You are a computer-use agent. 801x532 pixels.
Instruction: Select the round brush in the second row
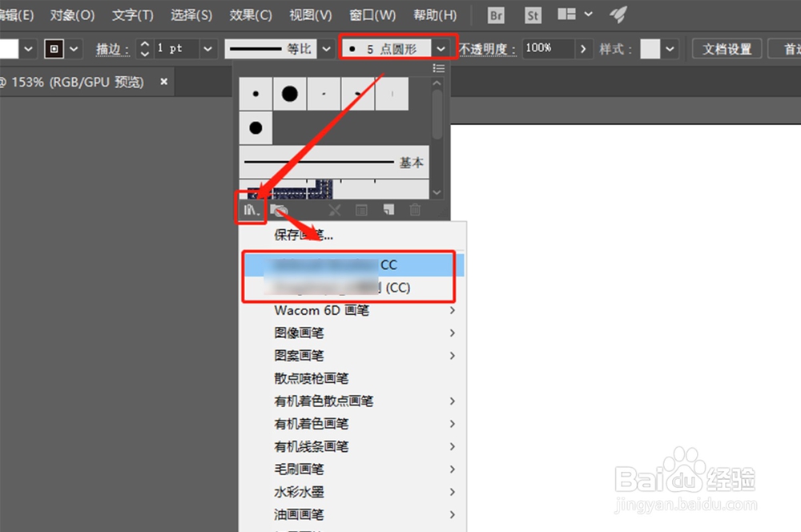click(256, 127)
